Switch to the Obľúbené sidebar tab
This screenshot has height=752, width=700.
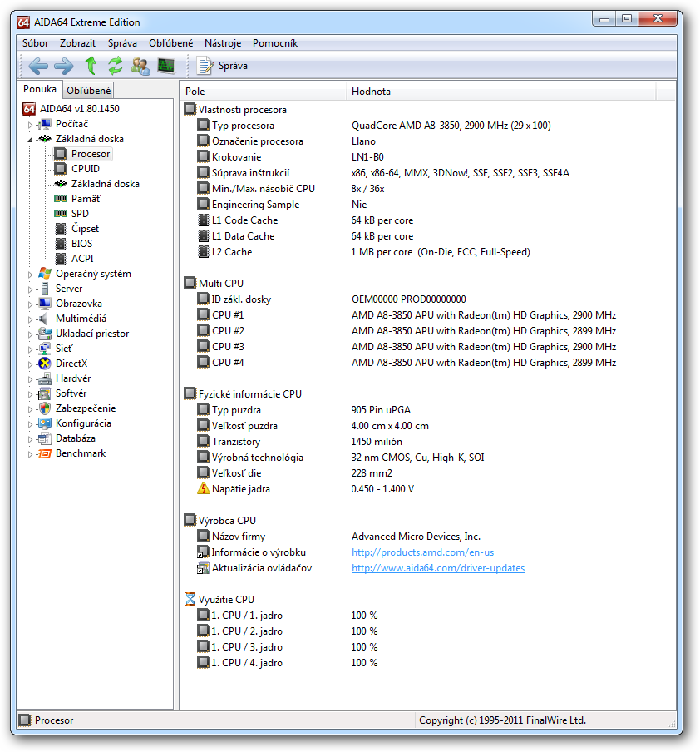tap(88, 90)
